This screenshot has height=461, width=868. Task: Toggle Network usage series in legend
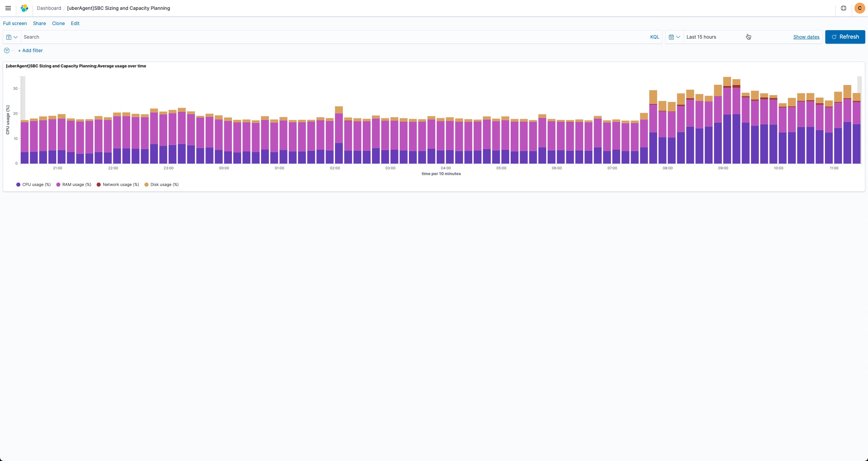tap(121, 185)
